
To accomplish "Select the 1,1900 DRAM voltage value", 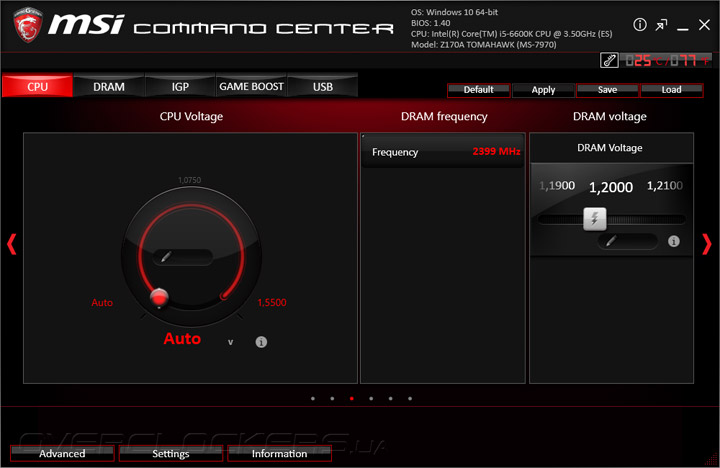I will point(557,186).
